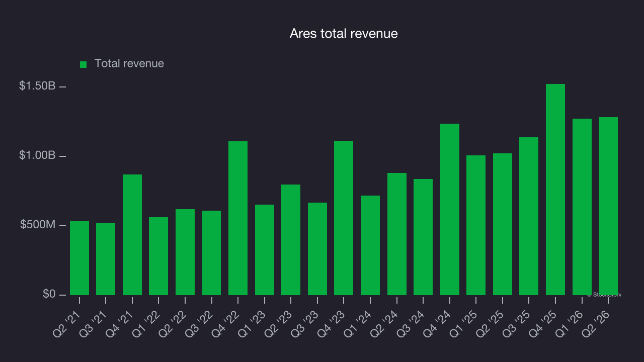Click the Q3 '22 revenue bar
Viewport: 644px width, 362px height.
click(x=211, y=253)
